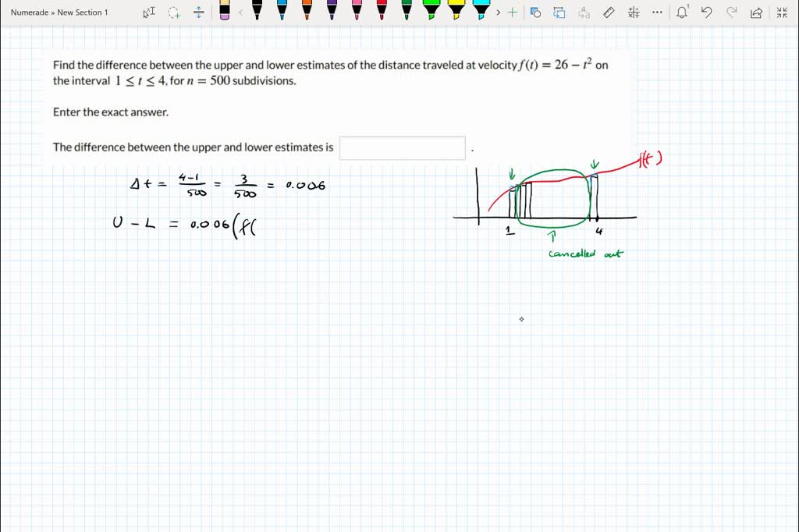
Task: Click the Share icon
Action: [x=756, y=12]
